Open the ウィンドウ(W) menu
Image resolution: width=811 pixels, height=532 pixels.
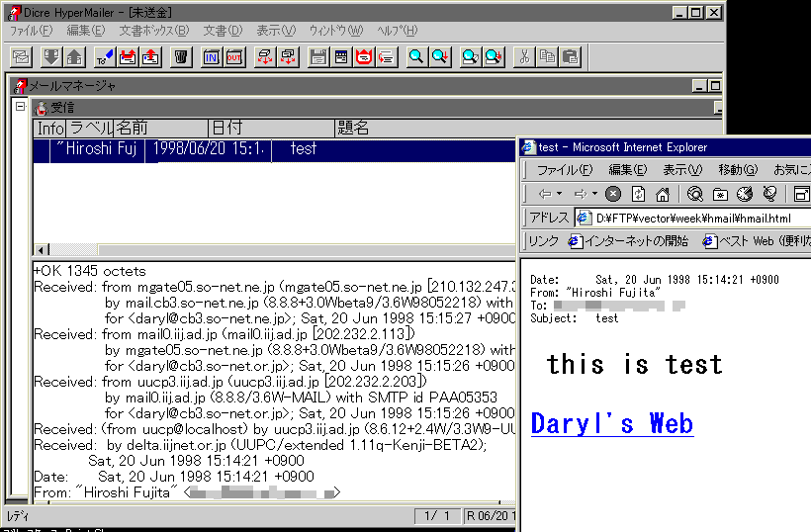(x=336, y=31)
